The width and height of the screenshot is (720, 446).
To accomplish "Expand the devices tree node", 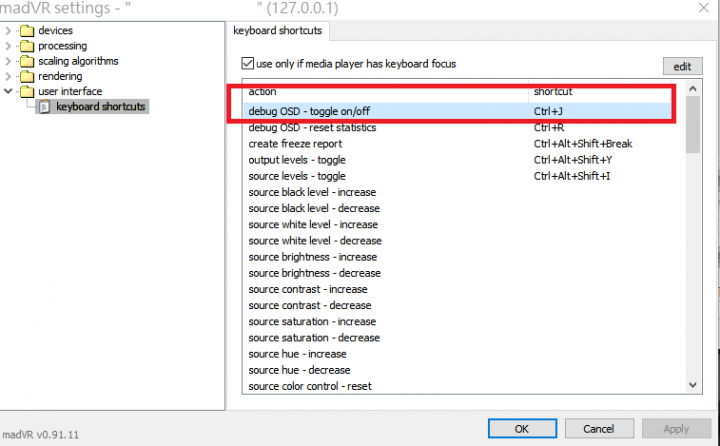I will 8,31.
